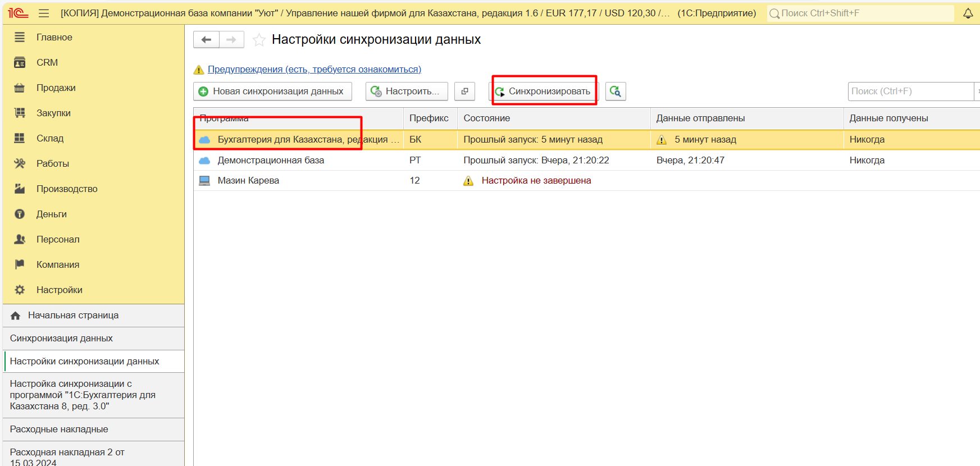This screenshot has height=466, width=980.
Task: Click the 1C logo icon
Action: pos(18,13)
